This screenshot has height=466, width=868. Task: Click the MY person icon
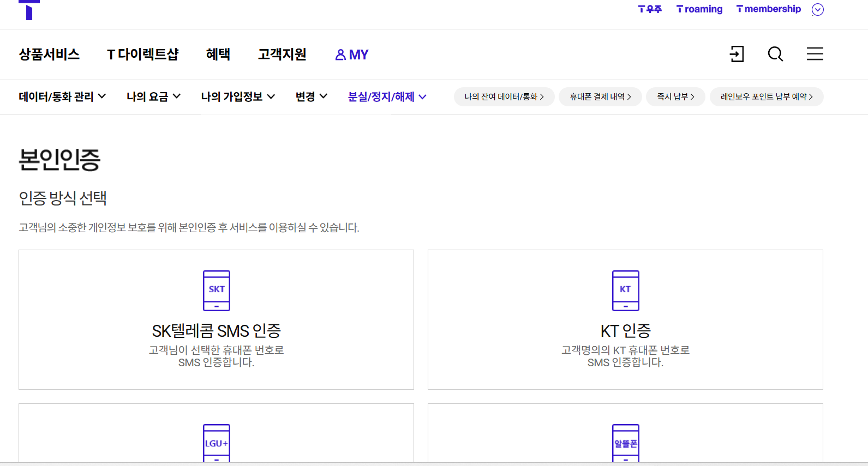coord(340,55)
